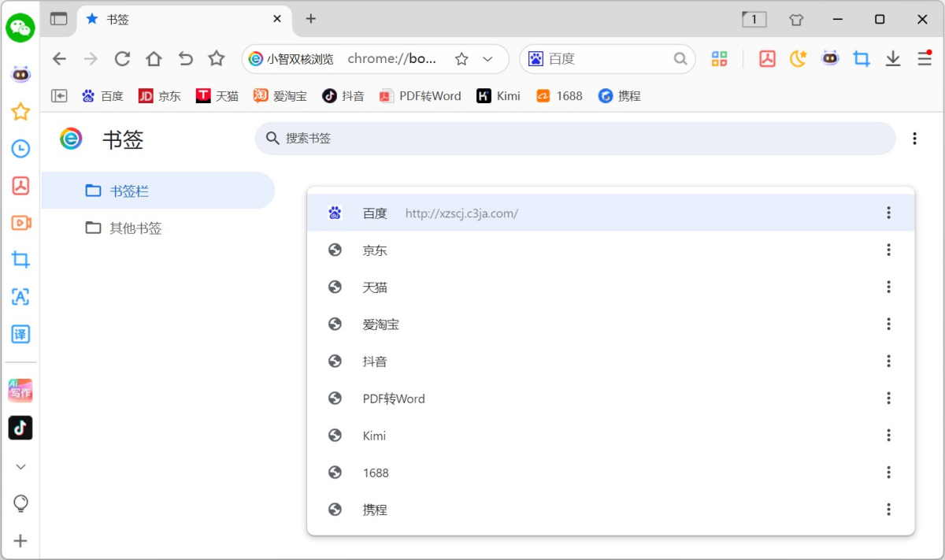The width and height of the screenshot is (945, 560).
Task: Expand the sidebar with the chevron arrow
Action: [20, 466]
